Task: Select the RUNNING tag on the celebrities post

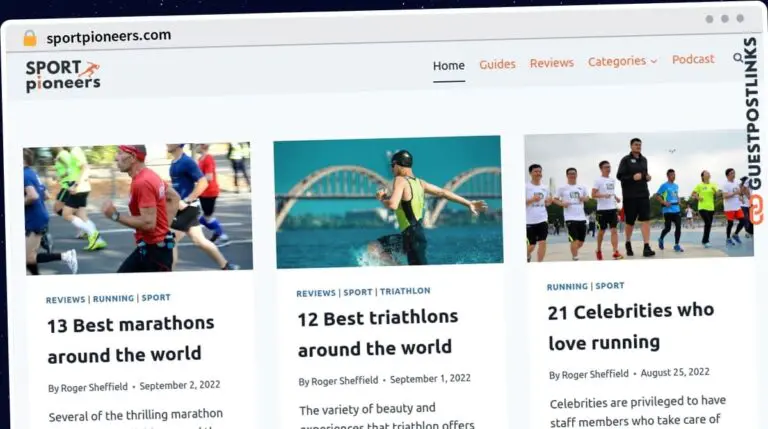Action: coord(567,287)
